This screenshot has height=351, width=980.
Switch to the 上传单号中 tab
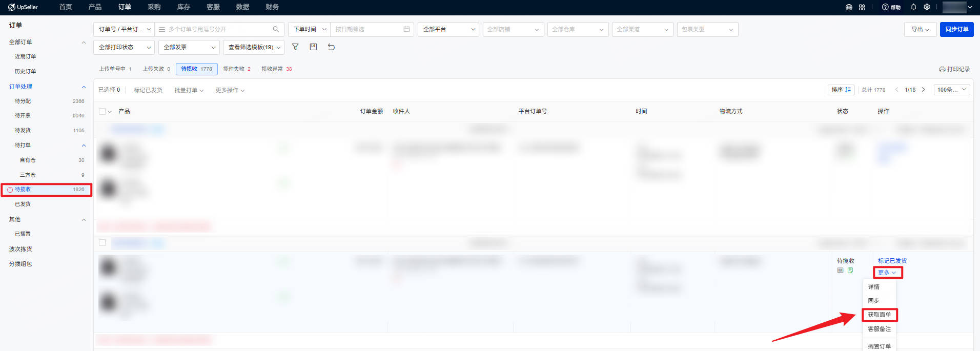(115, 69)
